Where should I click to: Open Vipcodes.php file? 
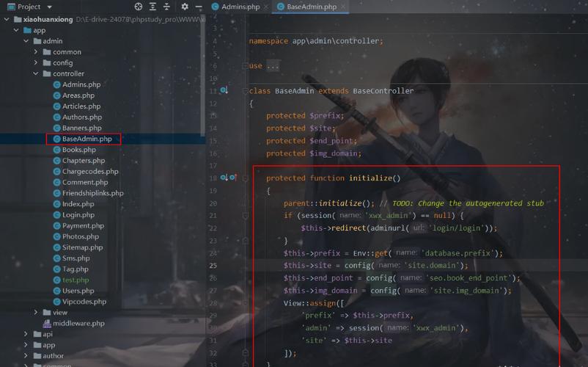coord(84,302)
